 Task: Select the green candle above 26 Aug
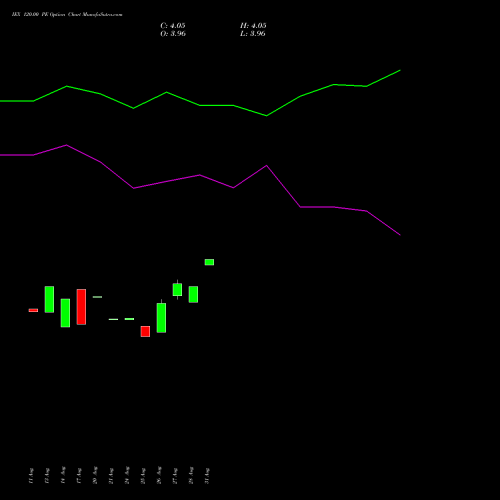tap(161, 318)
